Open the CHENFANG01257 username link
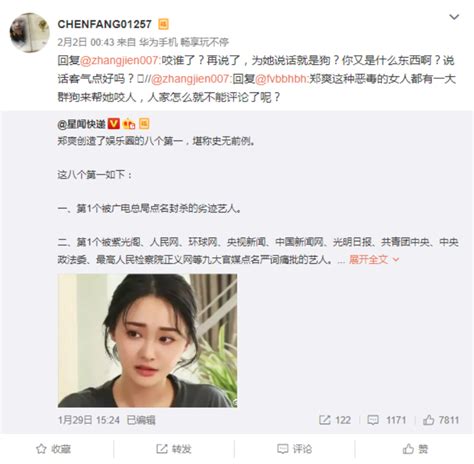This screenshot has height=464, width=474. 104,24
